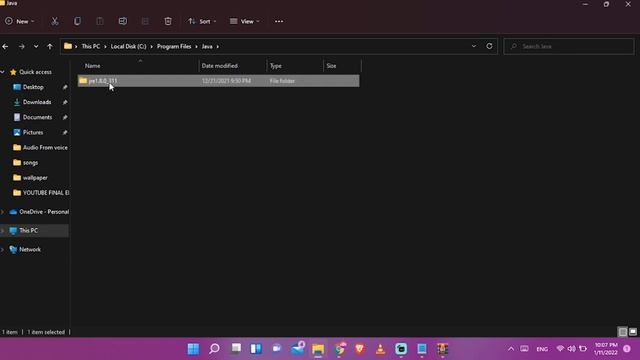Select Local Disk (C:) breadcrumb

coord(128,47)
